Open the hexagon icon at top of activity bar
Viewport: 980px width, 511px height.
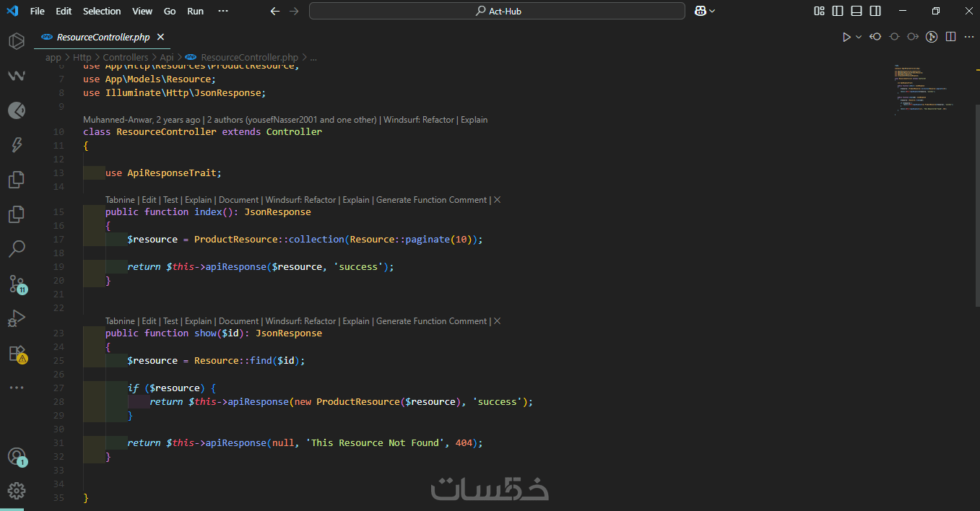pyautogui.click(x=17, y=41)
